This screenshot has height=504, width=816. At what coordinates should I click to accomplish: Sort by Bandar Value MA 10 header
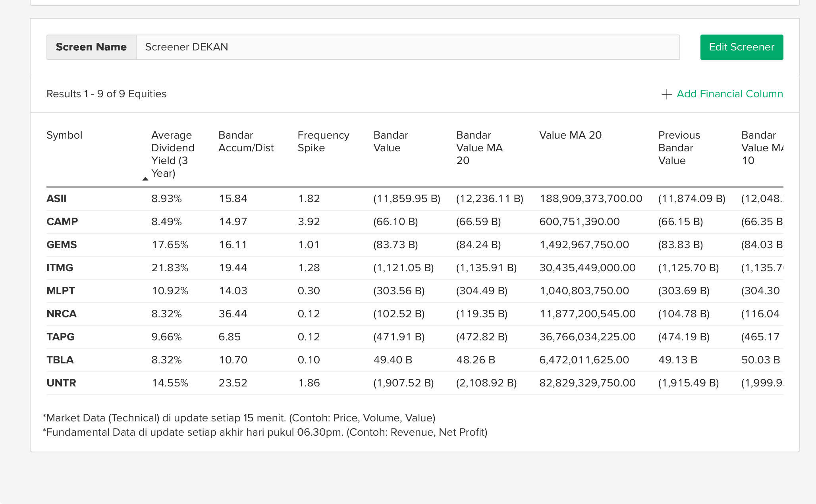tap(762, 148)
